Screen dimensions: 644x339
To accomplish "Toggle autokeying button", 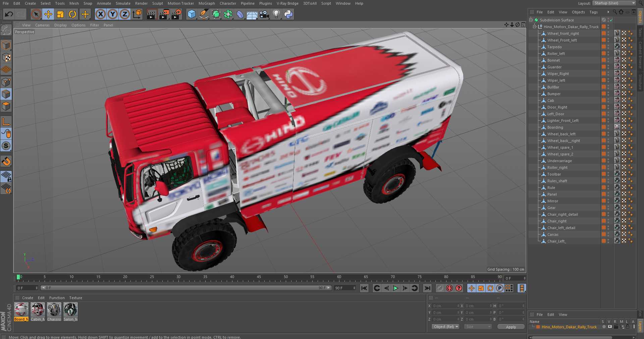I will (x=449, y=288).
